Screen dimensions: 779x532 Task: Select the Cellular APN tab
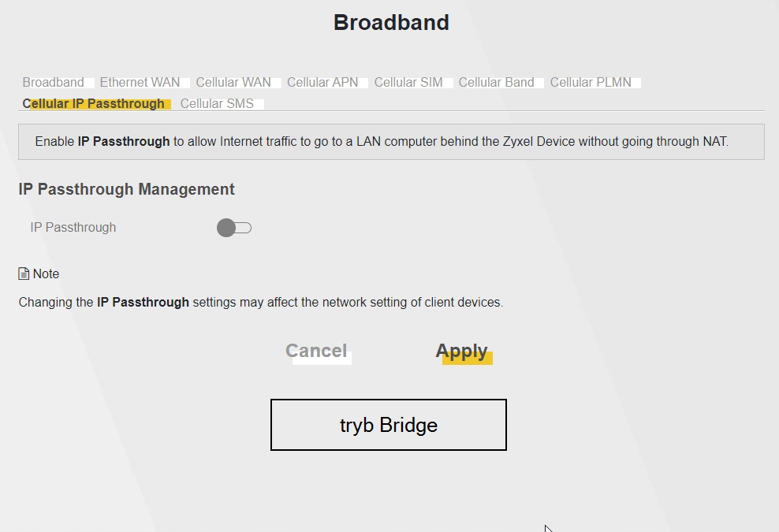322,83
